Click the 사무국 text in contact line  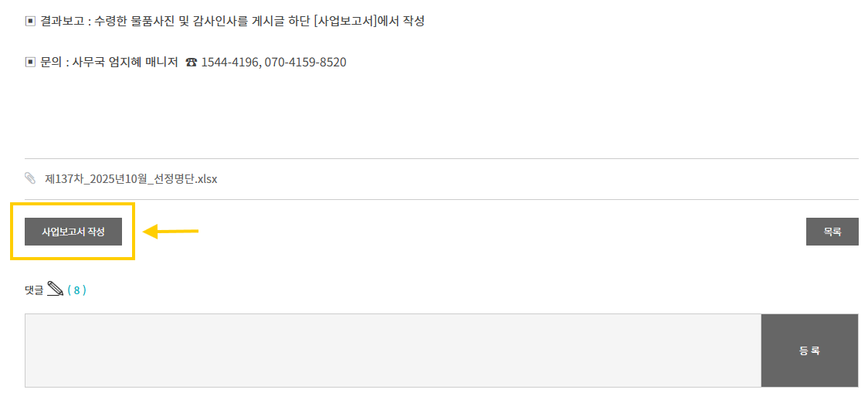(88, 62)
